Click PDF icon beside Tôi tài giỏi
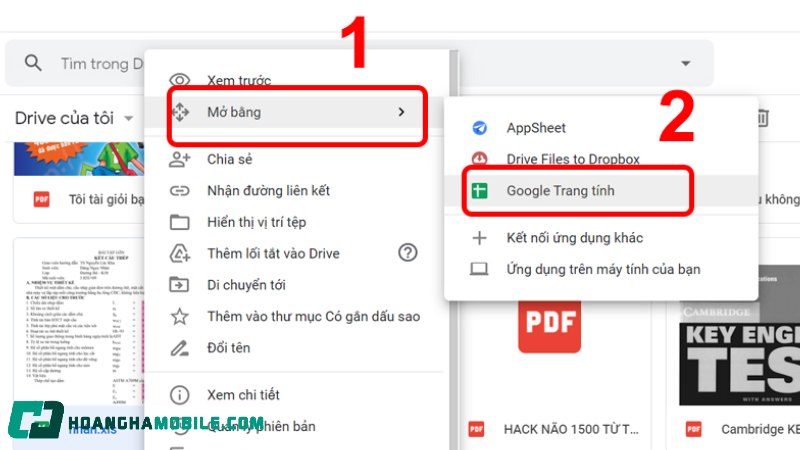Viewport: 800px width, 450px height. tap(41, 199)
